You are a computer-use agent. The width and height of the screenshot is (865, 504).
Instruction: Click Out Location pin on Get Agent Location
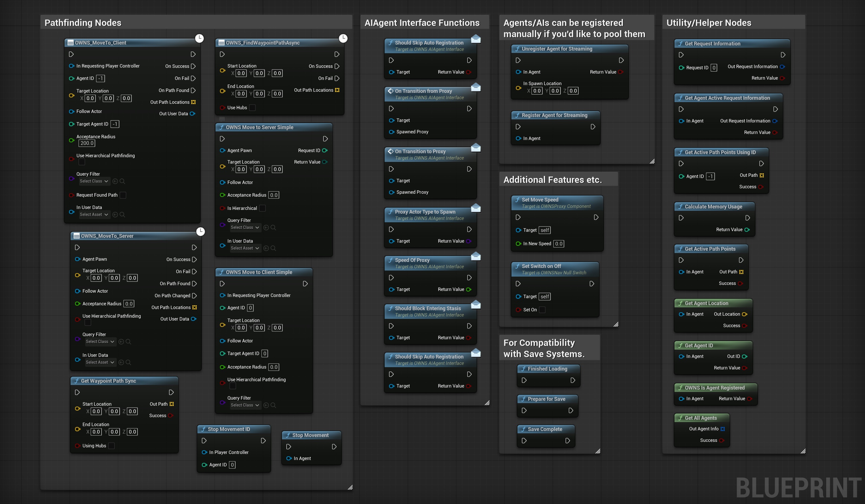pos(745,314)
